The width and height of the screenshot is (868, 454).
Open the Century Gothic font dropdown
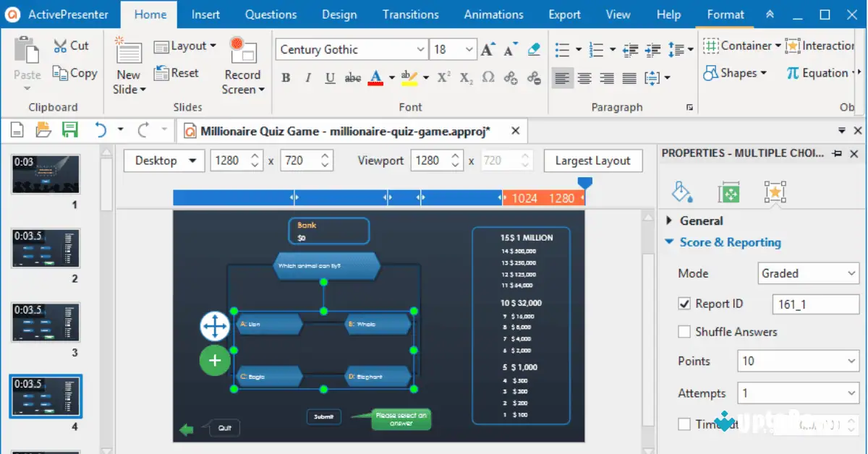tap(420, 49)
